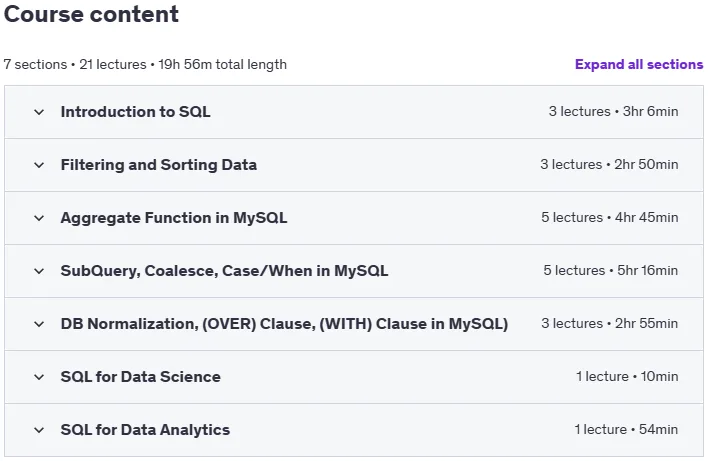Viewport: 709px width, 461px height.
Task: Expand the Aggregate Function in MySQL chevron
Action: (x=39, y=218)
